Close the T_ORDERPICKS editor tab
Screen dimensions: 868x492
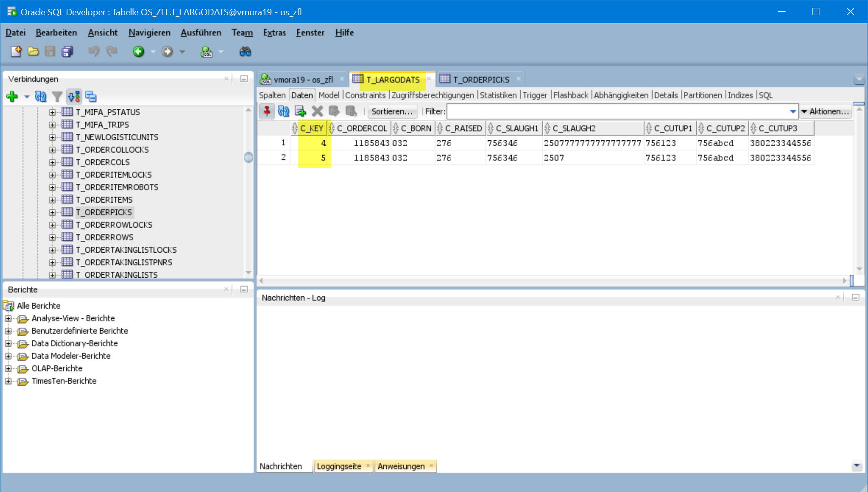tap(518, 79)
